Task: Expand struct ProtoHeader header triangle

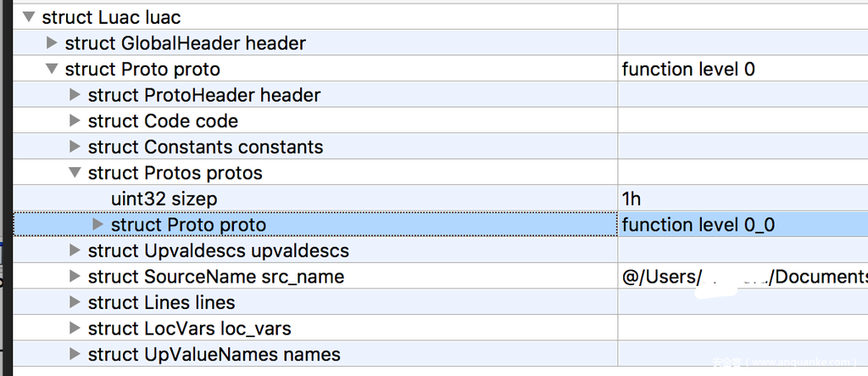Action: click(75, 95)
